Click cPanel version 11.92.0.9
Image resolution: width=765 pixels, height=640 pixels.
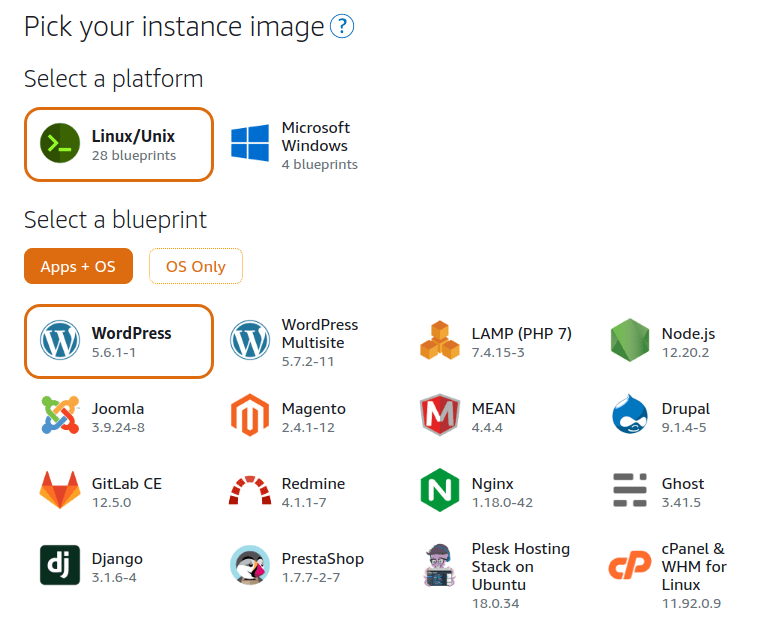pos(691,603)
